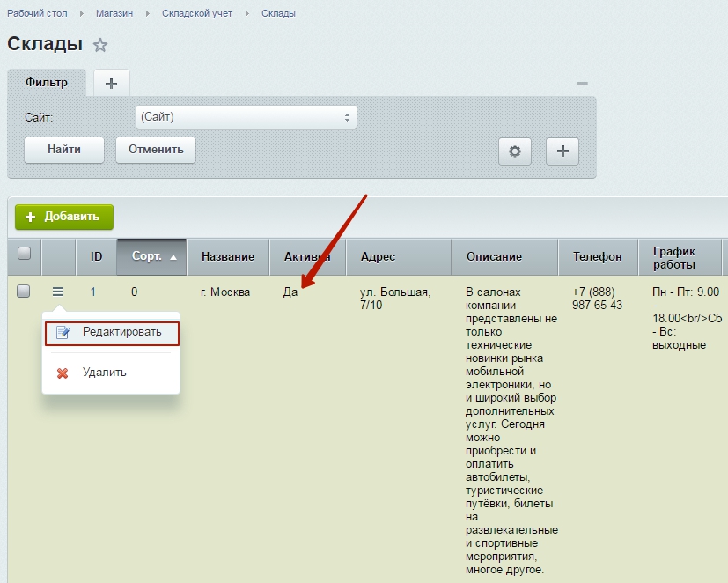Choose Удалить from context menu

[x=104, y=373]
